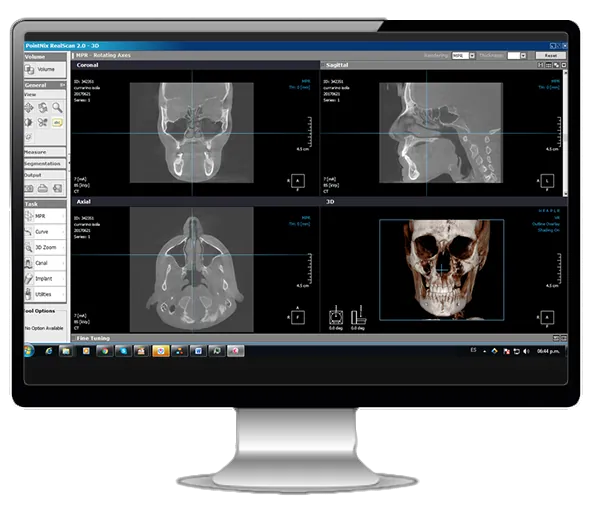Click the 3D view title bar
The height and width of the screenshot is (519, 600).
coord(444,202)
